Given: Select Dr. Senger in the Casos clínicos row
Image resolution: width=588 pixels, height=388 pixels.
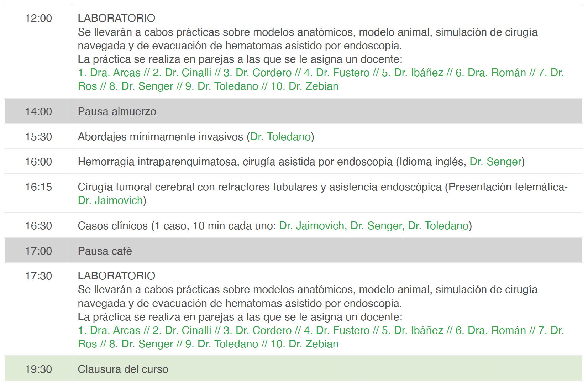Looking at the screenshot, I should (376, 226).
